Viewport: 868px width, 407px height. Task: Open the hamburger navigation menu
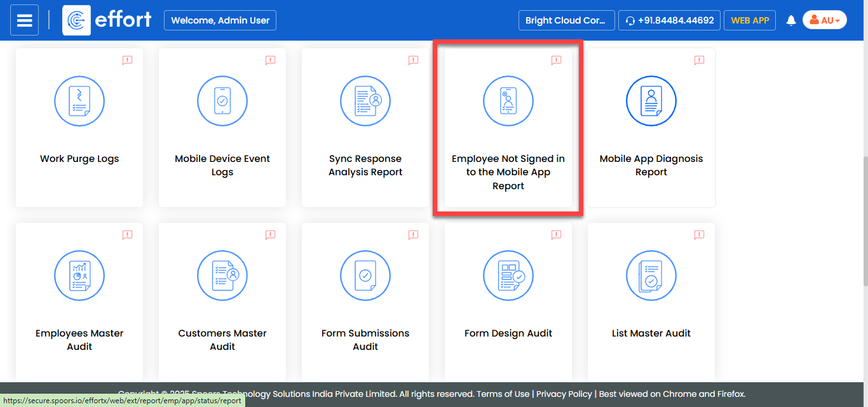click(24, 20)
